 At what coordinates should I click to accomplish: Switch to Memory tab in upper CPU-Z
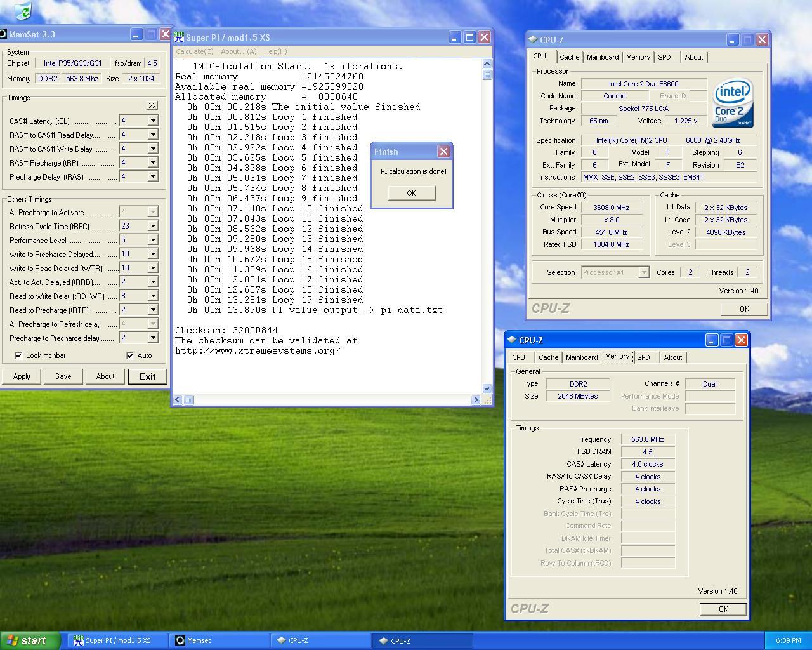[638, 57]
